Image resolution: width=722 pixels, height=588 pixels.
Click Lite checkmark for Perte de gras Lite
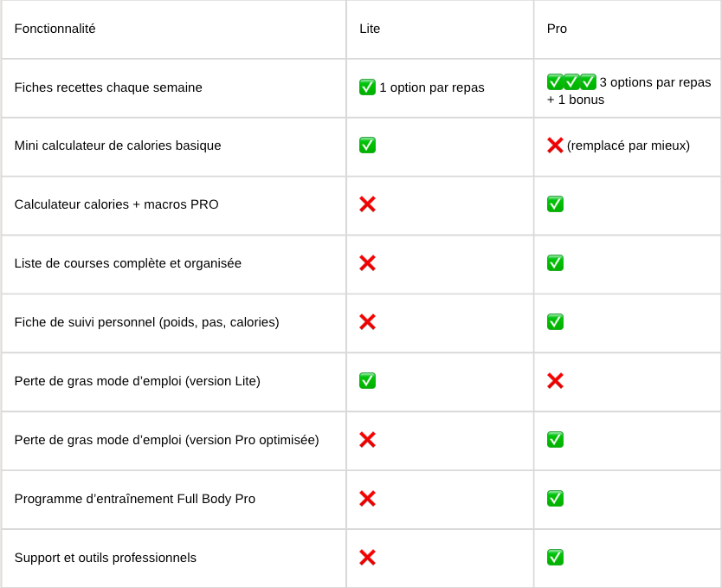click(x=367, y=381)
